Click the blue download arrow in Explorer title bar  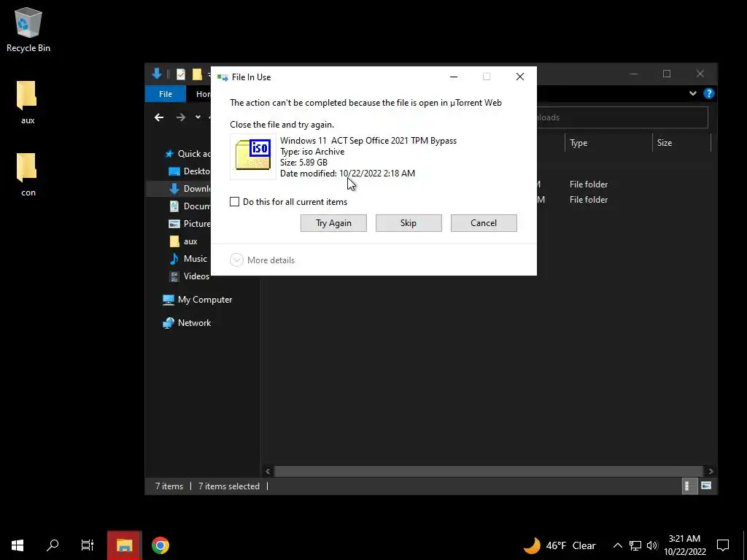click(x=157, y=74)
